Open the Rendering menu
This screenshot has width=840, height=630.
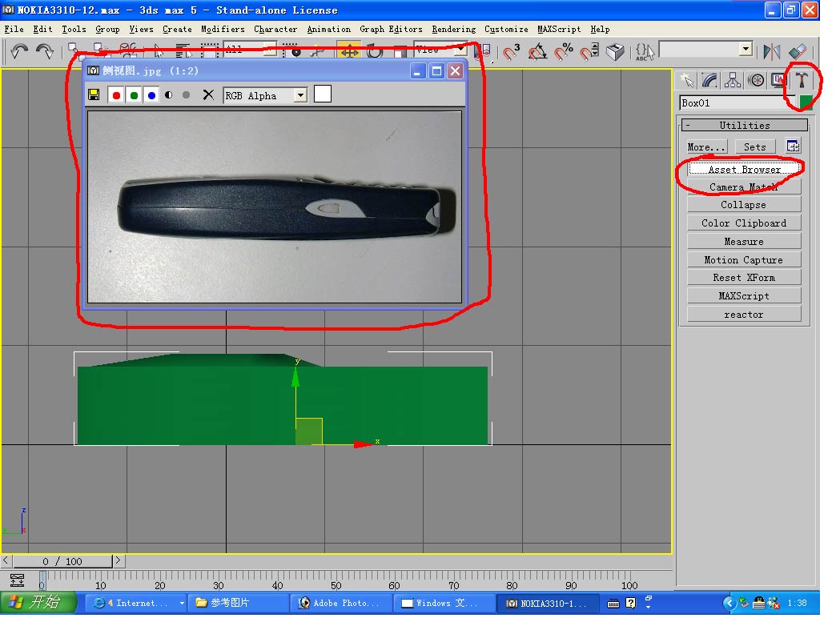point(453,29)
